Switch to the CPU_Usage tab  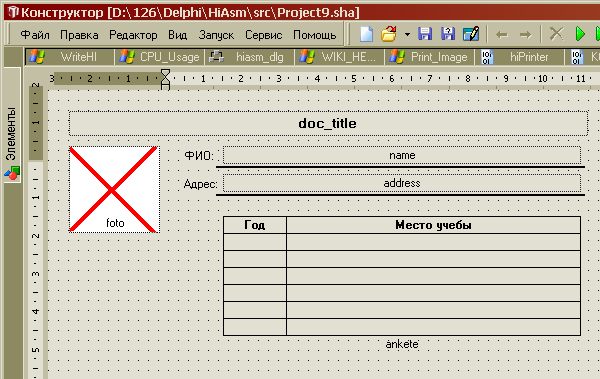click(x=160, y=57)
